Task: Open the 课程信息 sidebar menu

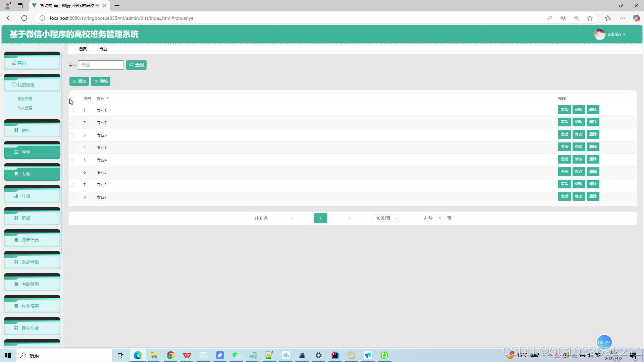Action: [32, 240]
